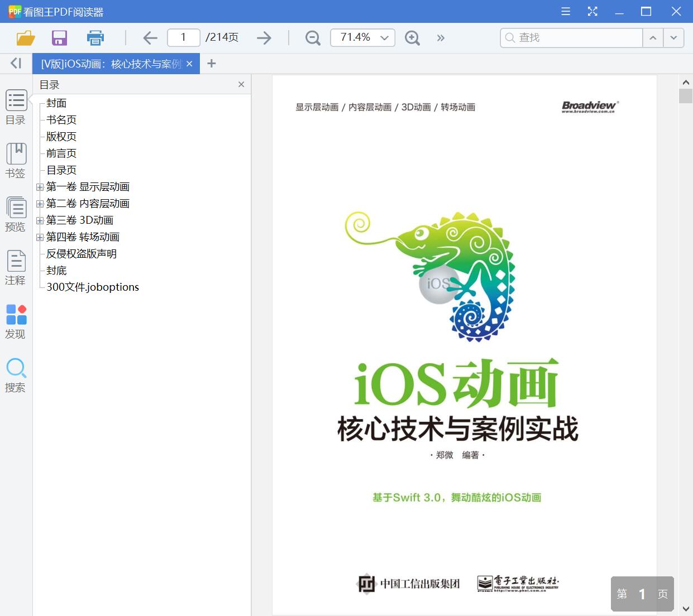This screenshot has width=693, height=616.
Task: Click the app logo in the title bar
Action: [15, 11]
